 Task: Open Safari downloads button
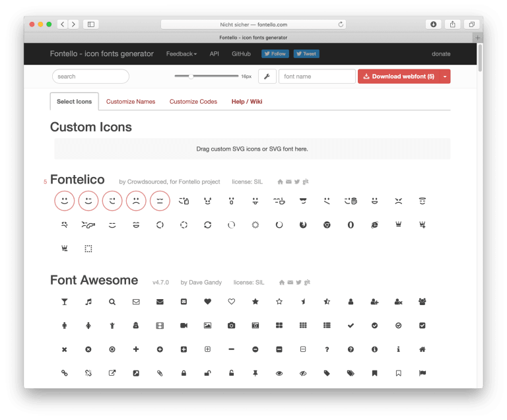point(433,24)
